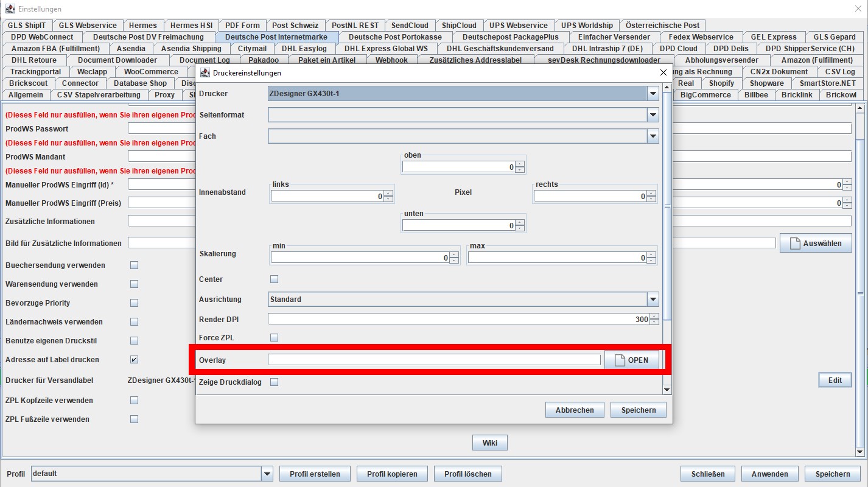Click the Auswählen document icon button
Screen dimensions: 868x487
tap(794, 243)
